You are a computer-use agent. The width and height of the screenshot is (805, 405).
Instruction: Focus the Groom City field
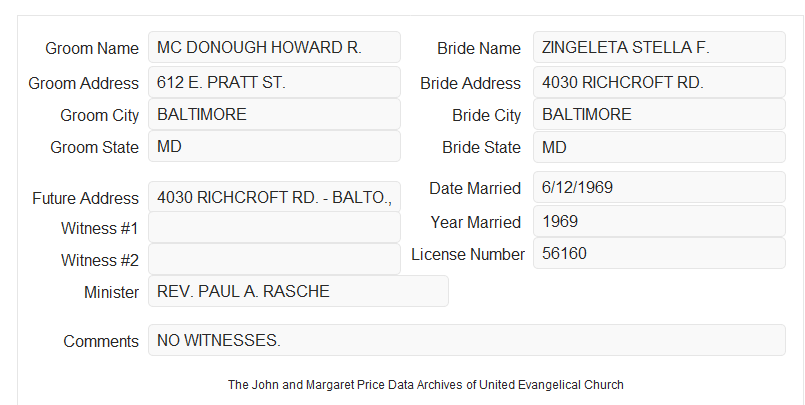click(x=274, y=114)
